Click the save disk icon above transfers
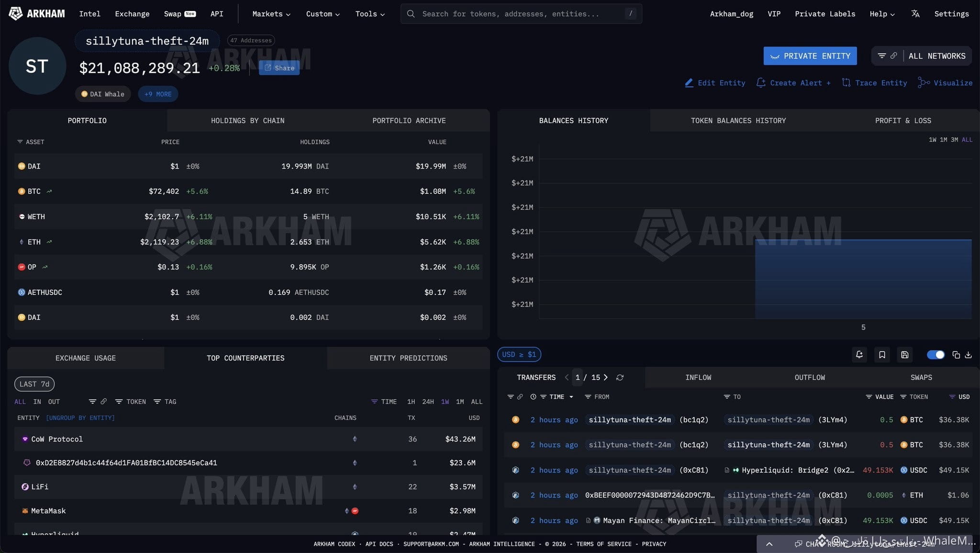 [904, 355]
